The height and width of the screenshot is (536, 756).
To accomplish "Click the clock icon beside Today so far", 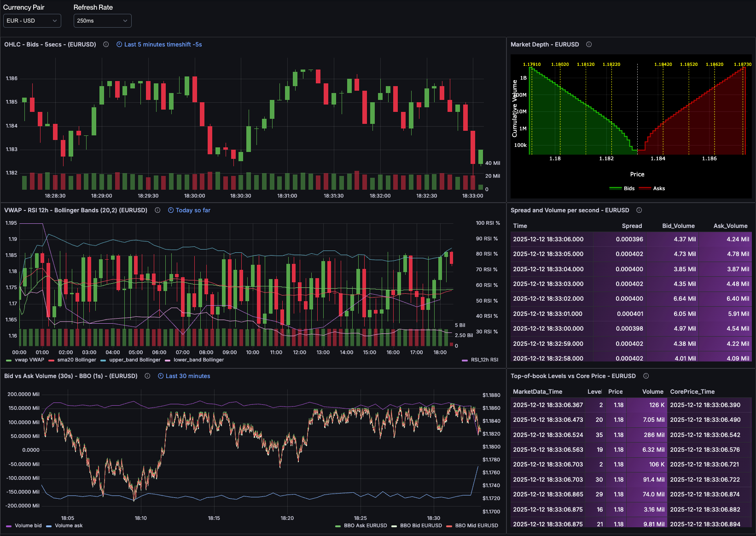I will 170,210.
